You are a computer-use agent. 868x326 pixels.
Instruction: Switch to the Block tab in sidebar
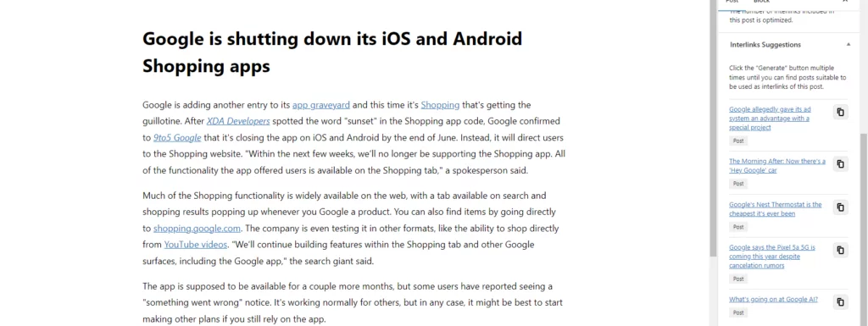click(762, 2)
